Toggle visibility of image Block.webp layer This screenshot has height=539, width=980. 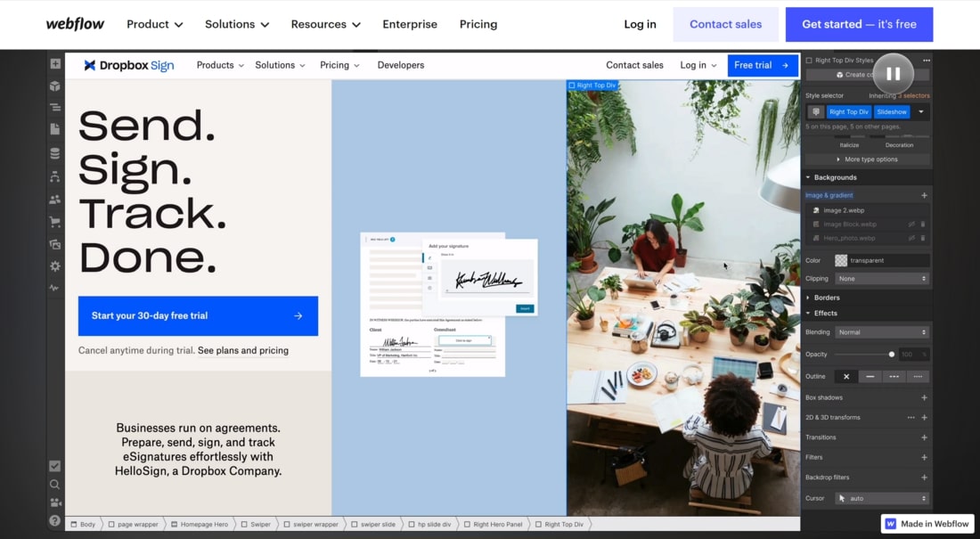(912, 224)
